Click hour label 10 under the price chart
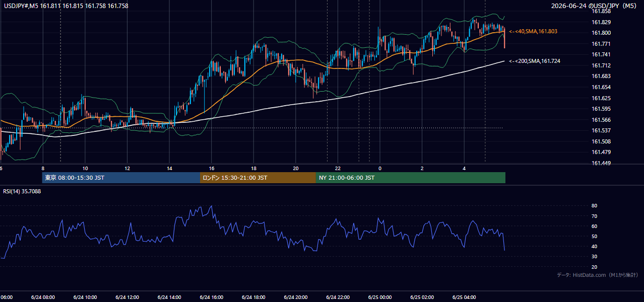 coord(85,168)
